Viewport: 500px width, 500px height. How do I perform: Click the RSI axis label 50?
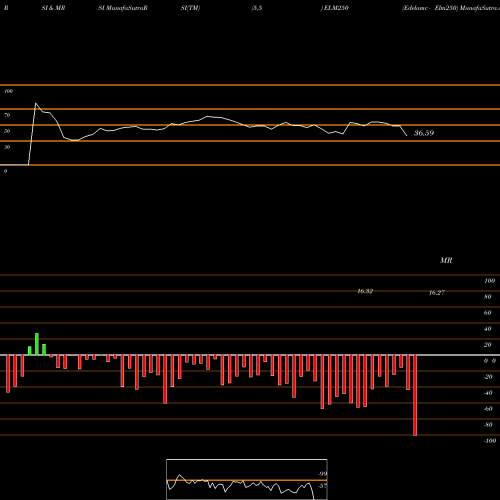7,131
